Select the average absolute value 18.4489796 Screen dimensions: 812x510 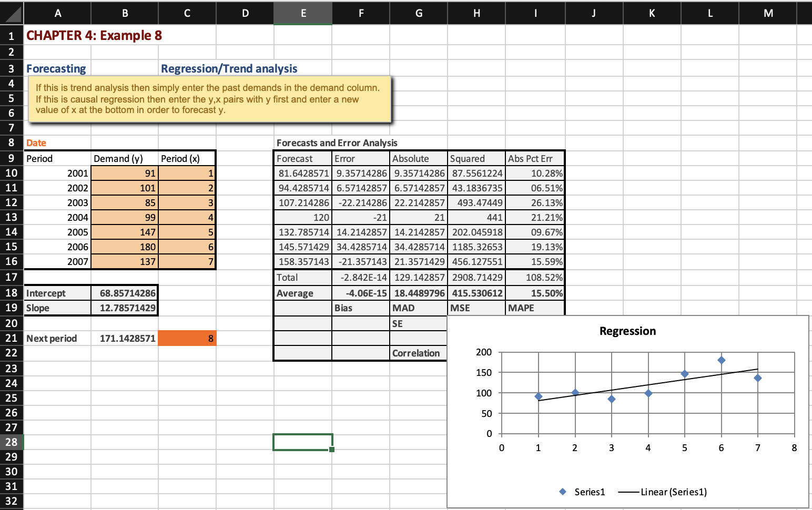(x=419, y=293)
